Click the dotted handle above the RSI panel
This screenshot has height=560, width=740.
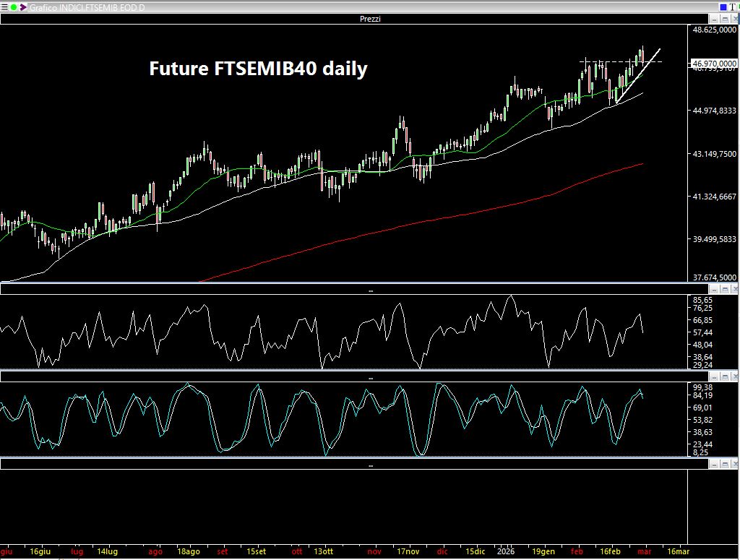click(371, 290)
